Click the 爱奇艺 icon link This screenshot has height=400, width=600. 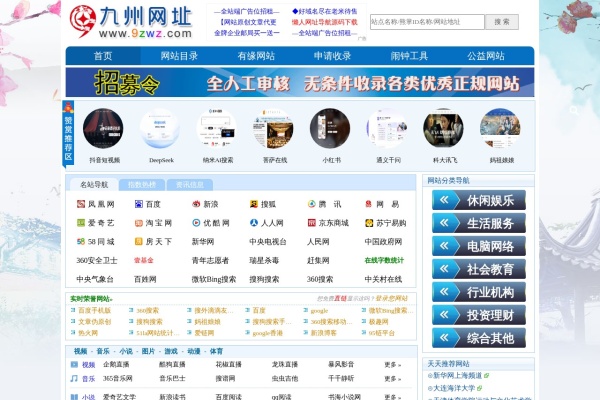point(81,223)
